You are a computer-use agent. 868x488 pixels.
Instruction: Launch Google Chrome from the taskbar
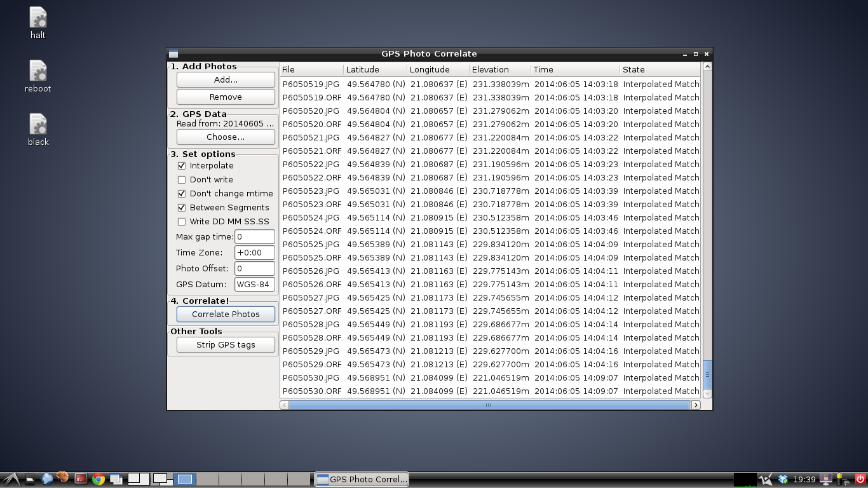[x=98, y=479]
